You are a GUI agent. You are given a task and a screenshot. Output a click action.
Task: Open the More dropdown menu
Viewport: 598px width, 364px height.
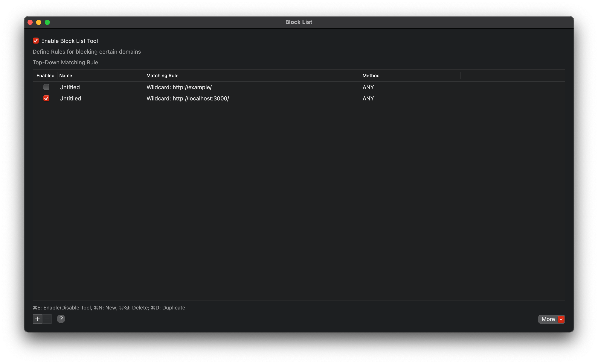(x=548, y=319)
